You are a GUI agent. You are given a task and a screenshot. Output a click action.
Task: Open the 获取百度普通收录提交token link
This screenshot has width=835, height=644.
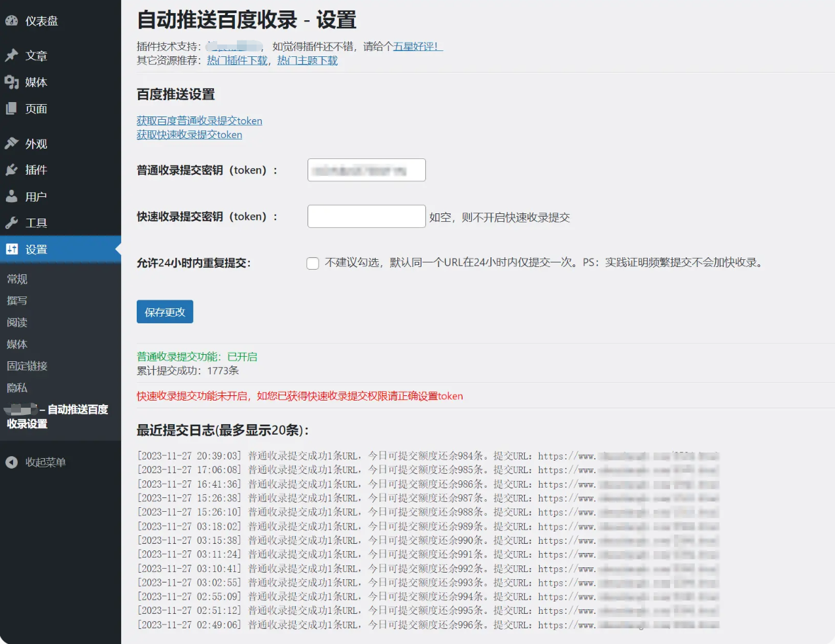199,120
